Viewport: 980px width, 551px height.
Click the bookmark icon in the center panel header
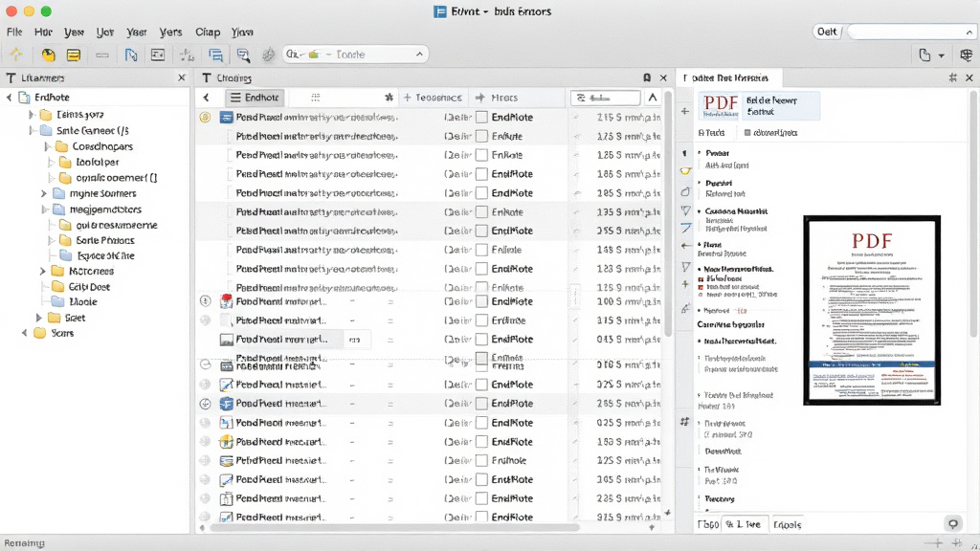(x=647, y=77)
